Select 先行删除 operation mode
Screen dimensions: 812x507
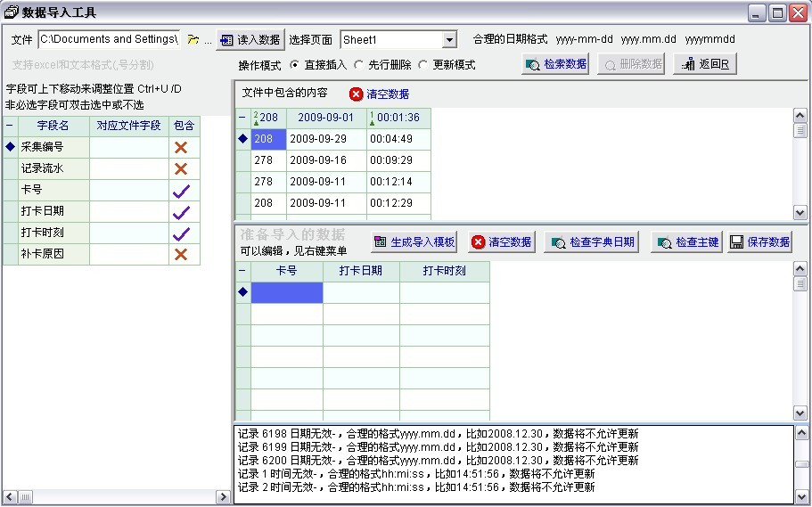point(358,65)
